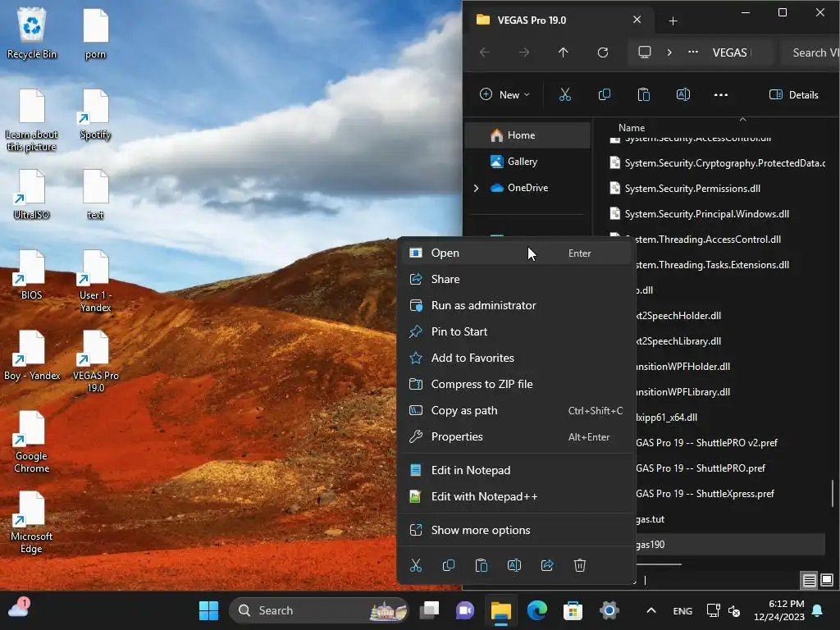Viewport: 840px width, 630px height.
Task: Navigate up one folder level
Action: tap(563, 52)
